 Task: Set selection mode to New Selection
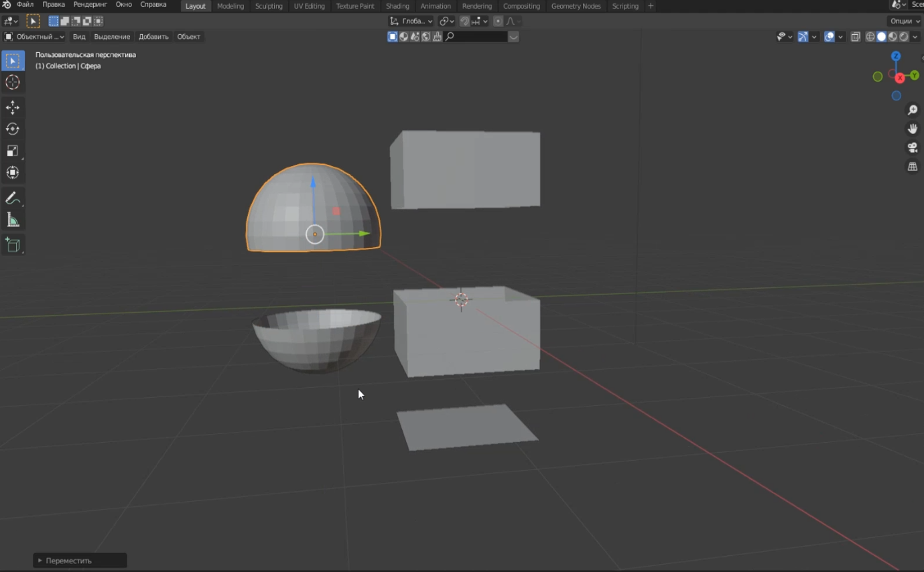[x=54, y=21]
